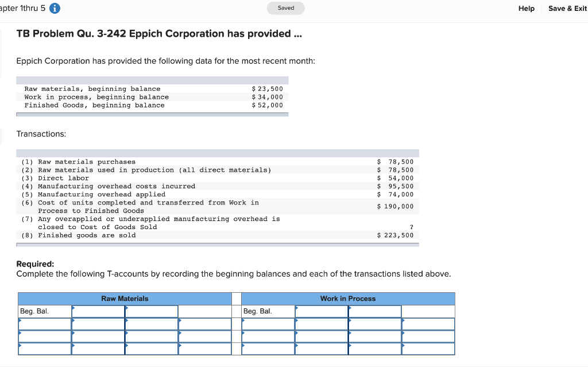Click the '$ 223,500' finished goods sold amount
The width and height of the screenshot is (588, 368).
(395, 235)
